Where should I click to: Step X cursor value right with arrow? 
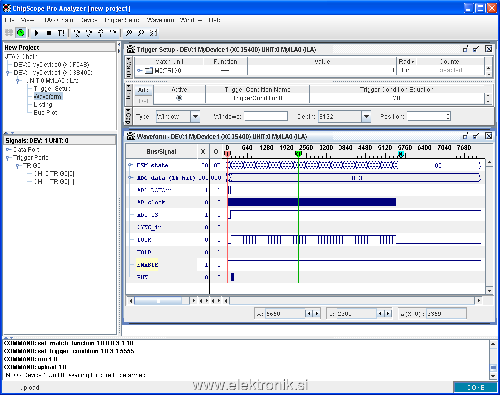click(317, 313)
